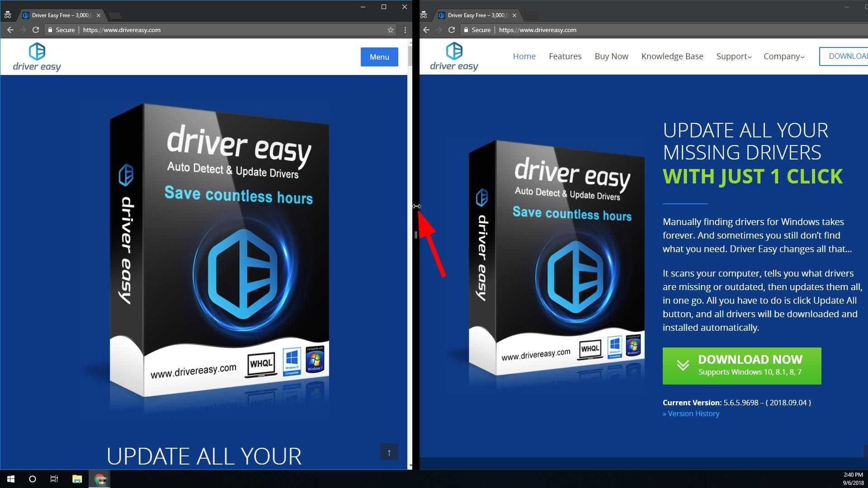The image size is (868, 488).
Task: Click Driver Easy logo in right window
Action: point(454,56)
